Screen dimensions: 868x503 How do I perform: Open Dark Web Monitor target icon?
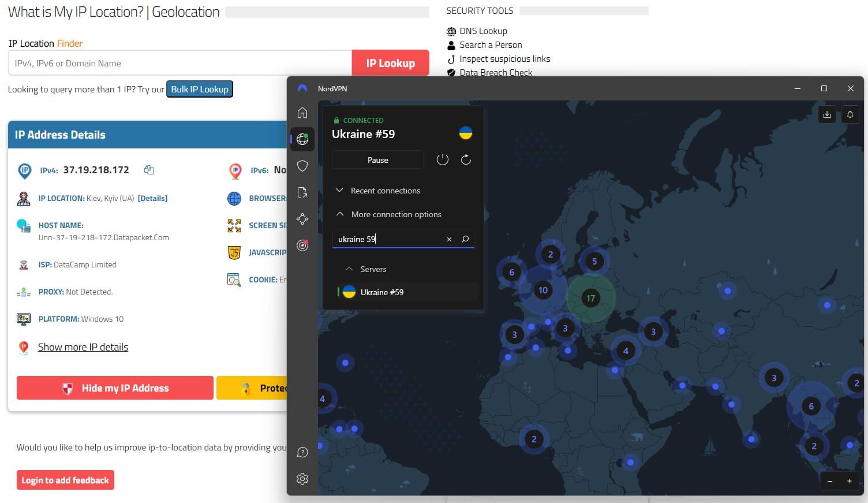click(302, 245)
